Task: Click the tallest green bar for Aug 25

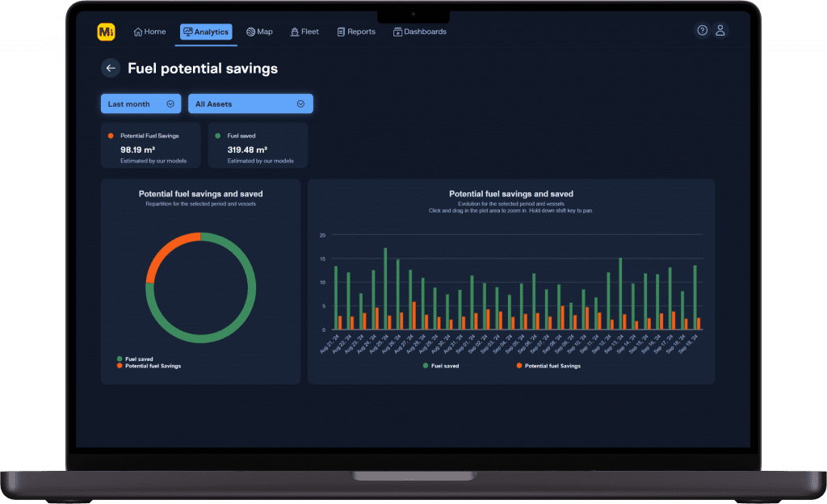Action: pos(385,288)
